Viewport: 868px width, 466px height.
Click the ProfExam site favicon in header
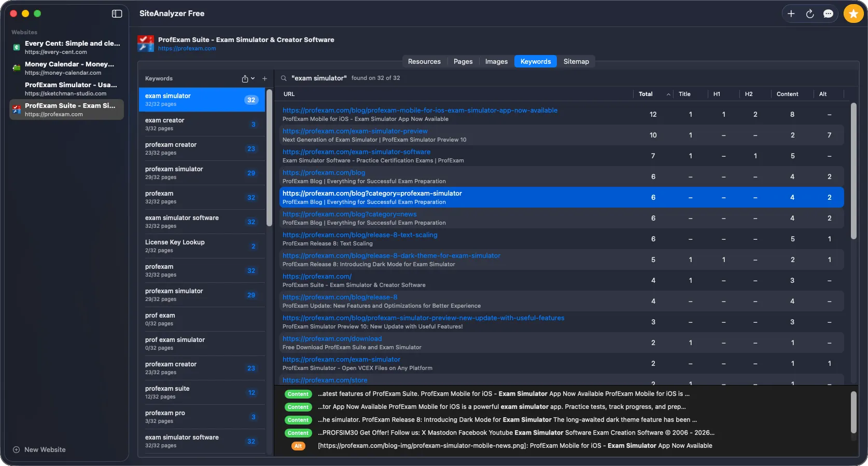coord(146,44)
